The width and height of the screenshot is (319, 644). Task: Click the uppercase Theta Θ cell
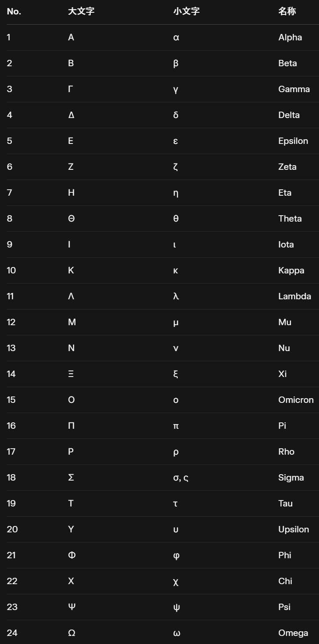pyautogui.click(x=71, y=219)
